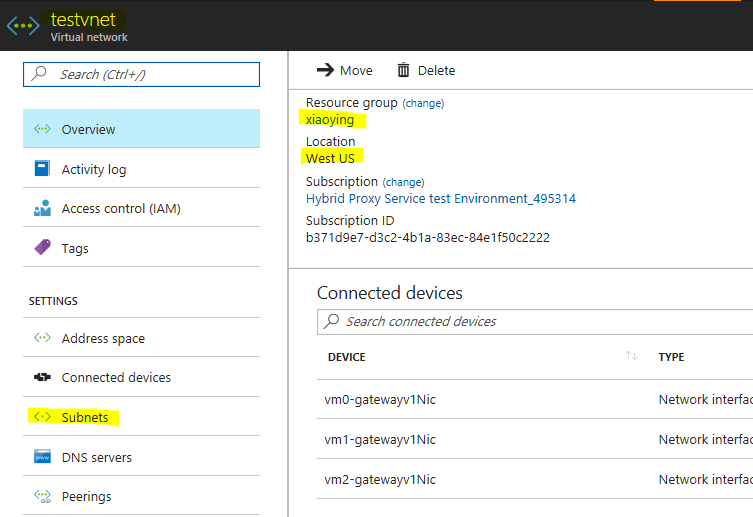The height and width of the screenshot is (517, 753).
Task: Open the Subnets settings item
Action: (x=142, y=417)
